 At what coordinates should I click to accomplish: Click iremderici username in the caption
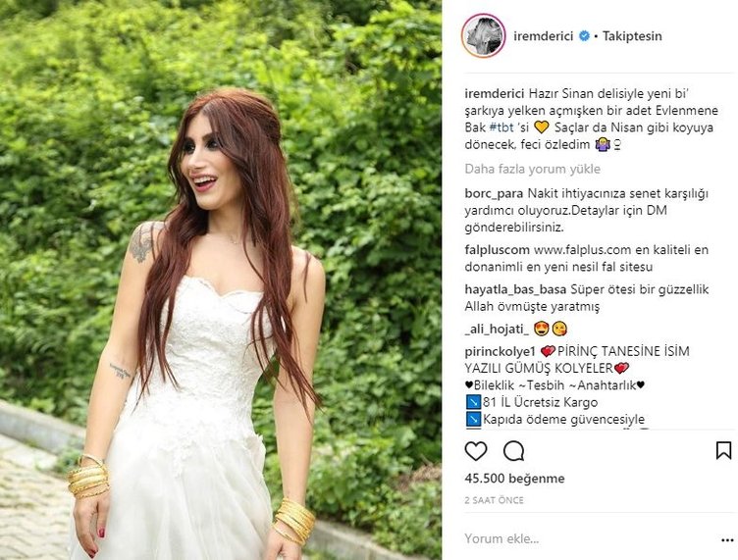495,93
